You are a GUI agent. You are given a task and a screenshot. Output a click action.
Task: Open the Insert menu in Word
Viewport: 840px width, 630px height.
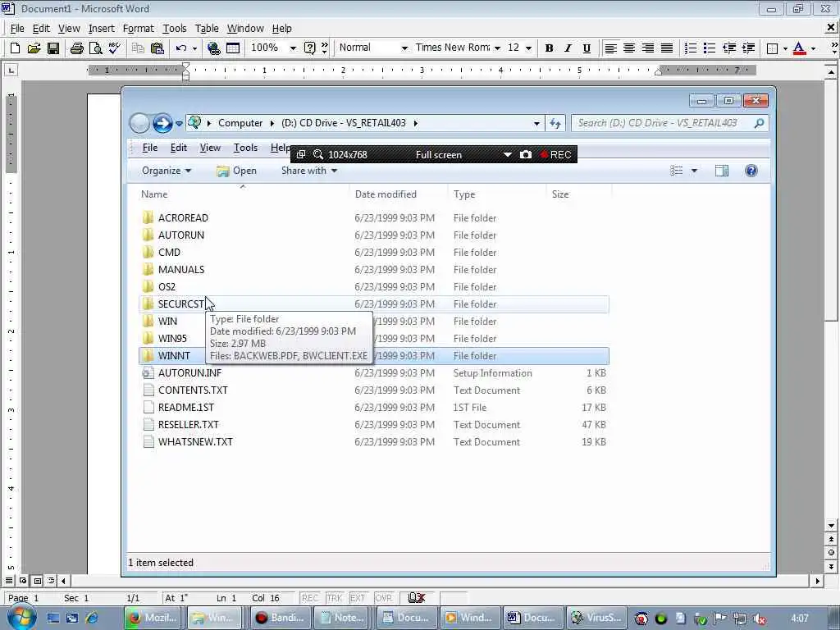(x=101, y=29)
